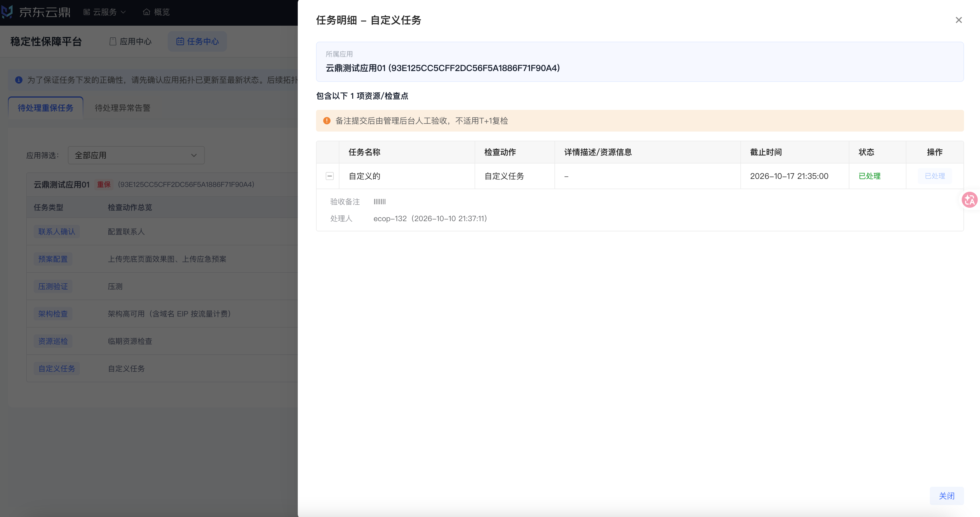Viewport: 980px width, 517px height.
Task: Open 架构检查 task type
Action: tap(53, 314)
